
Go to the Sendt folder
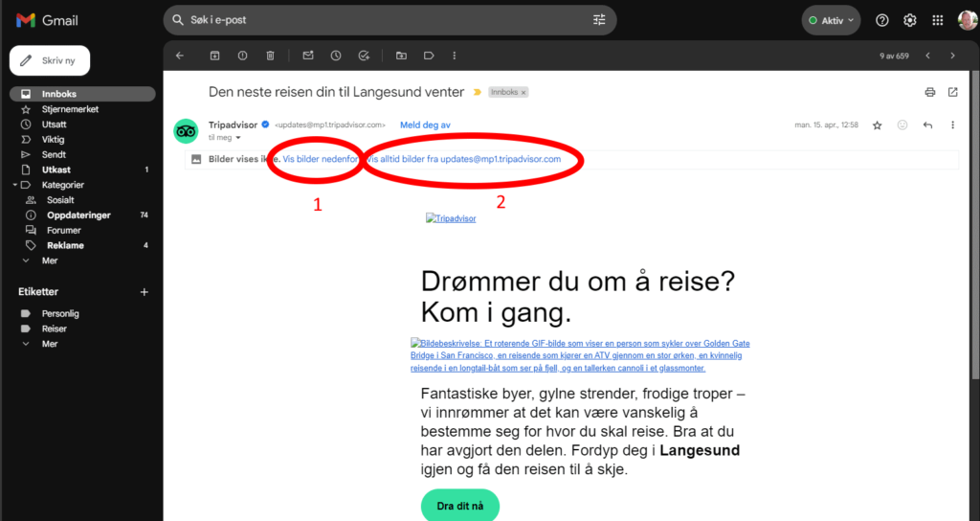(53, 154)
